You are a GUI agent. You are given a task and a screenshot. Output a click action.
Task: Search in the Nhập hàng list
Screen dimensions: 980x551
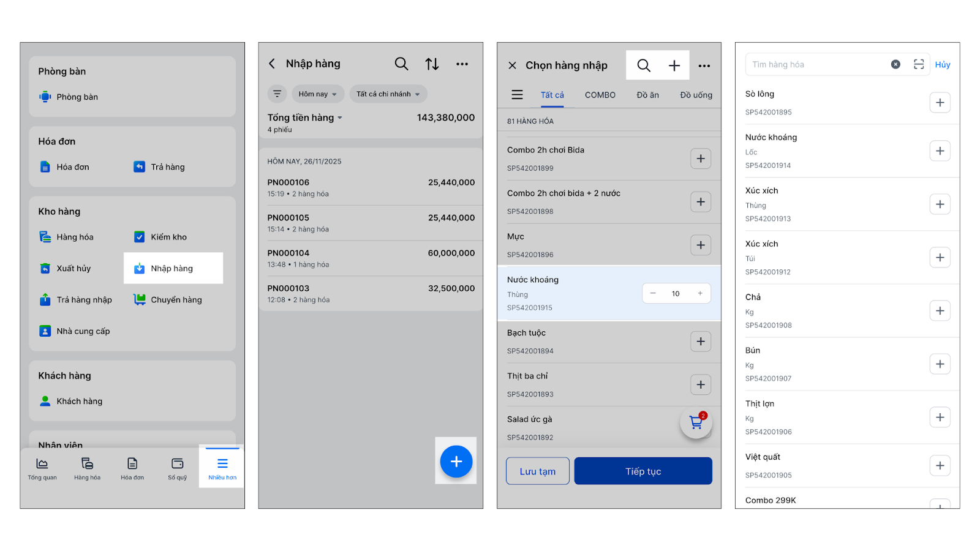tap(401, 64)
